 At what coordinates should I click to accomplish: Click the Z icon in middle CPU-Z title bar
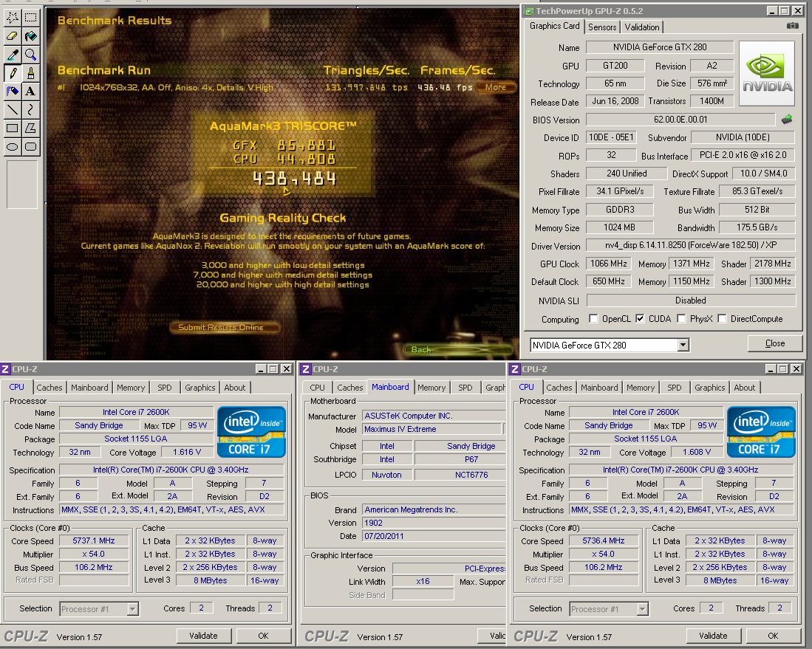[x=306, y=369]
